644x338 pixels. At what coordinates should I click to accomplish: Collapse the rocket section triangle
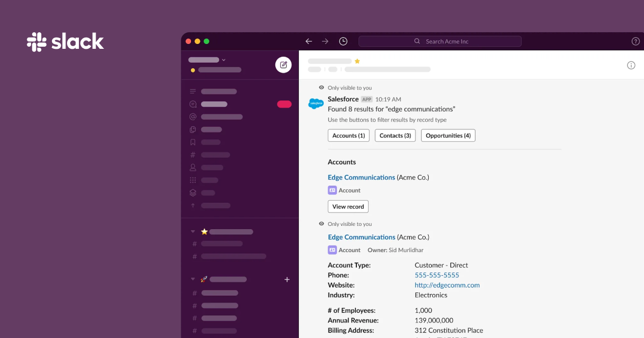193,279
